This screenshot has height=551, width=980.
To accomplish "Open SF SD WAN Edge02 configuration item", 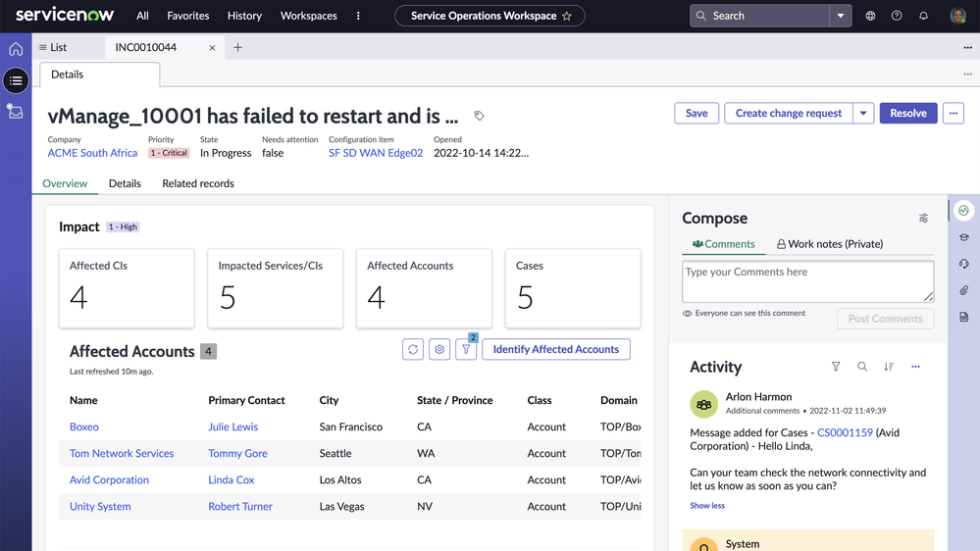I will [376, 152].
